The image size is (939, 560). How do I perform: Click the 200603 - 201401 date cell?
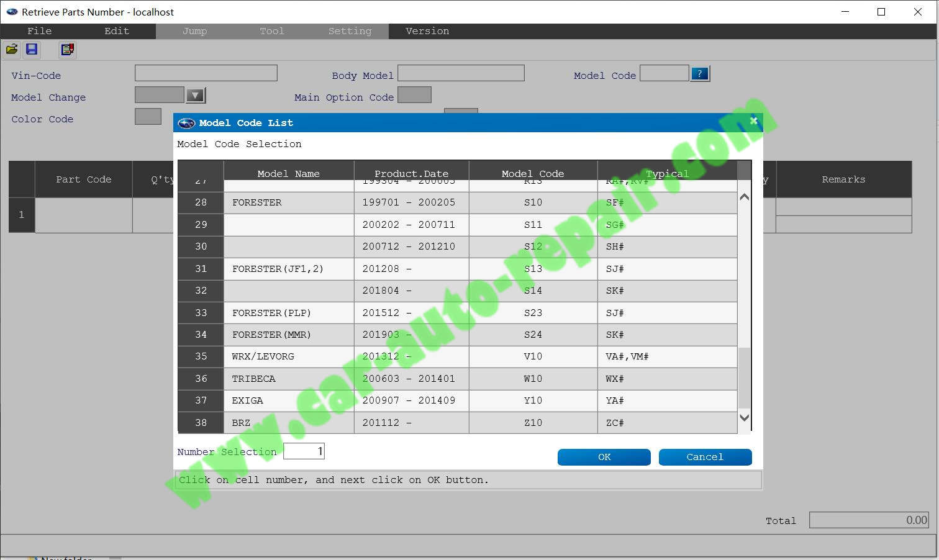coord(411,379)
